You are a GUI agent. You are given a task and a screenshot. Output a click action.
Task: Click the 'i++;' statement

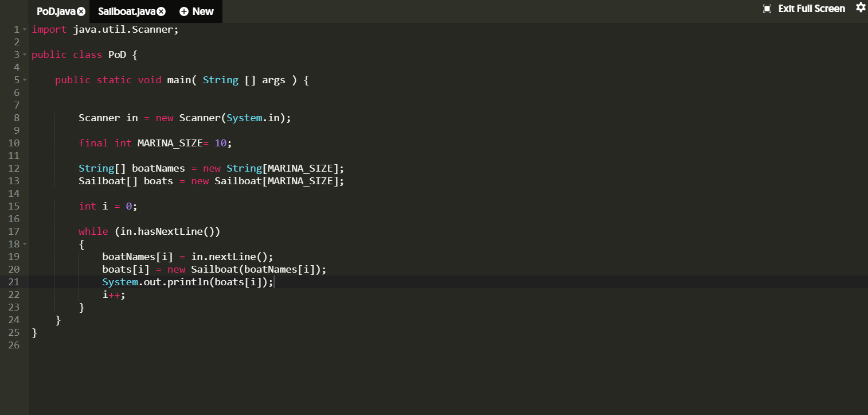[114, 295]
